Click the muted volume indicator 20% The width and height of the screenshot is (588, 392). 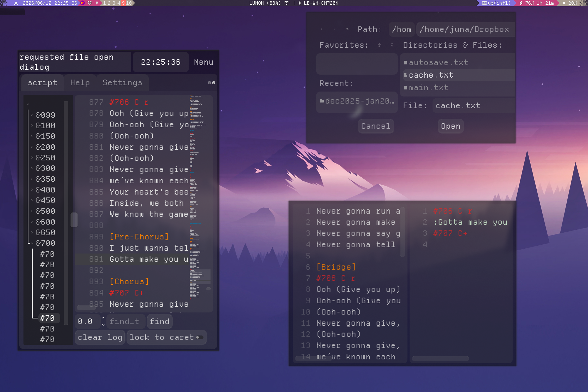(x=570, y=3)
